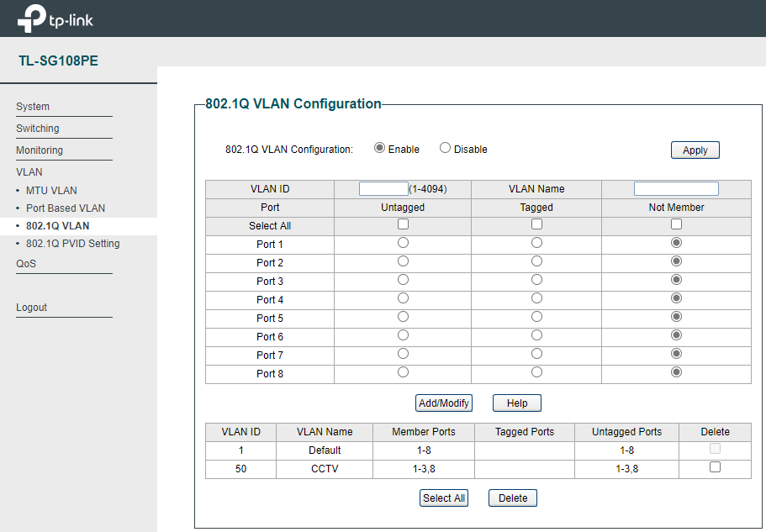Set Port 1 to Not Member
The image size is (766, 532).
[677, 243]
